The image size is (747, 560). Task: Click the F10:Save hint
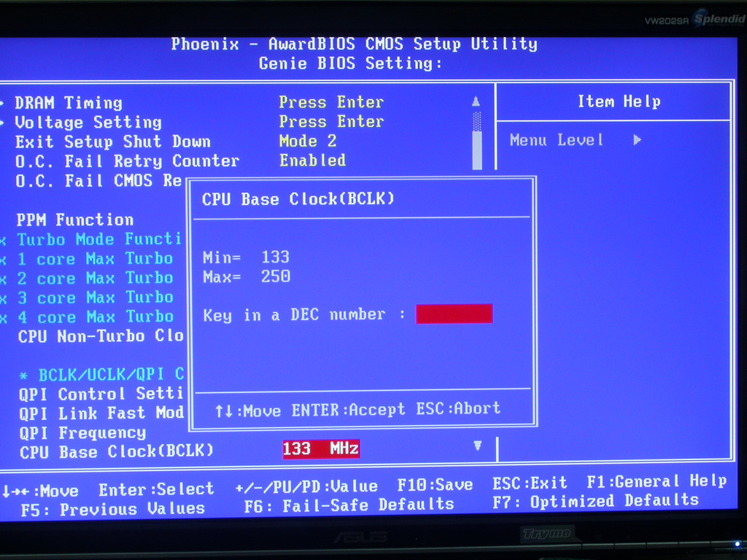pyautogui.click(x=435, y=485)
